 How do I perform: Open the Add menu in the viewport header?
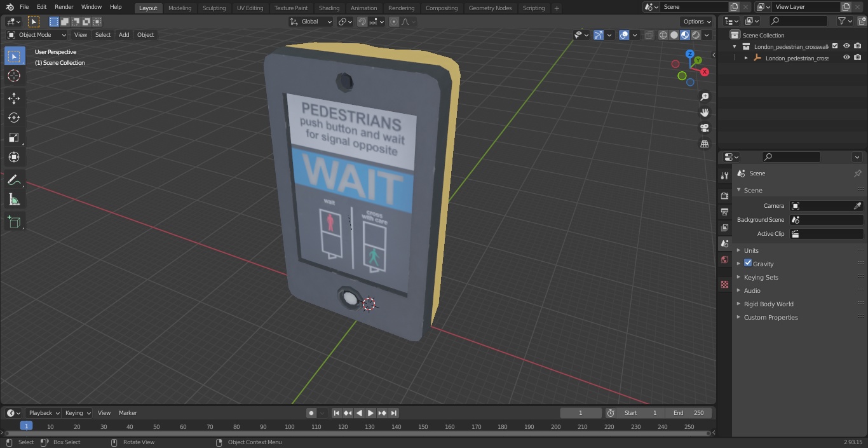124,35
